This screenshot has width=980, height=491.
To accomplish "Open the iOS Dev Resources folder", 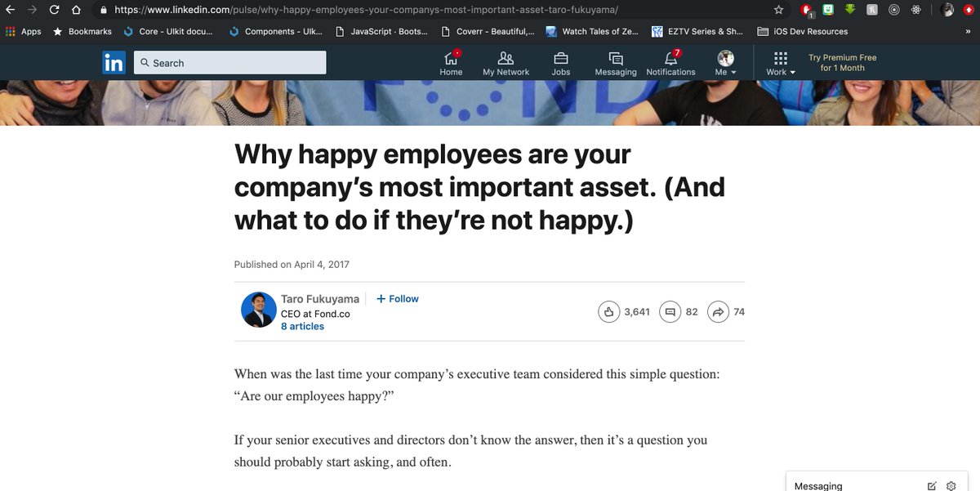I will (x=803, y=31).
